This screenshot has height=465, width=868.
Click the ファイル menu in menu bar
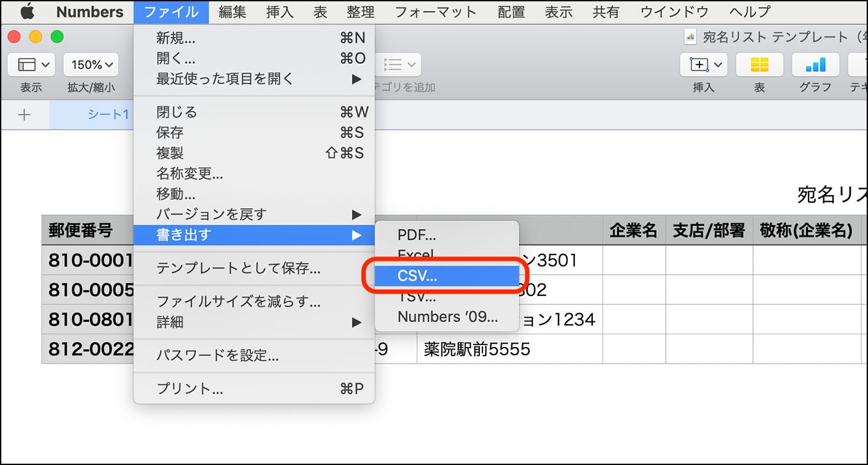point(170,11)
